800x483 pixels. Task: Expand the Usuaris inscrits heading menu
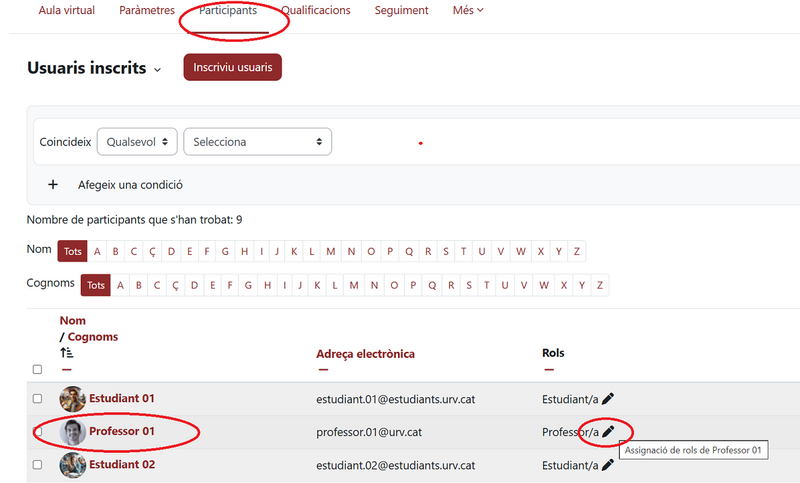157,70
